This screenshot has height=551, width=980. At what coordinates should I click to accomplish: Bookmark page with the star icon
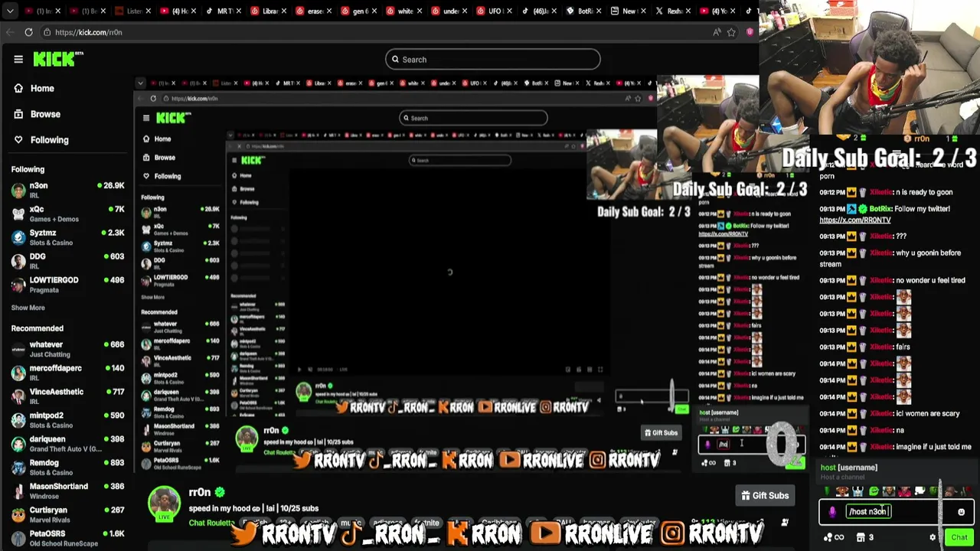point(731,32)
